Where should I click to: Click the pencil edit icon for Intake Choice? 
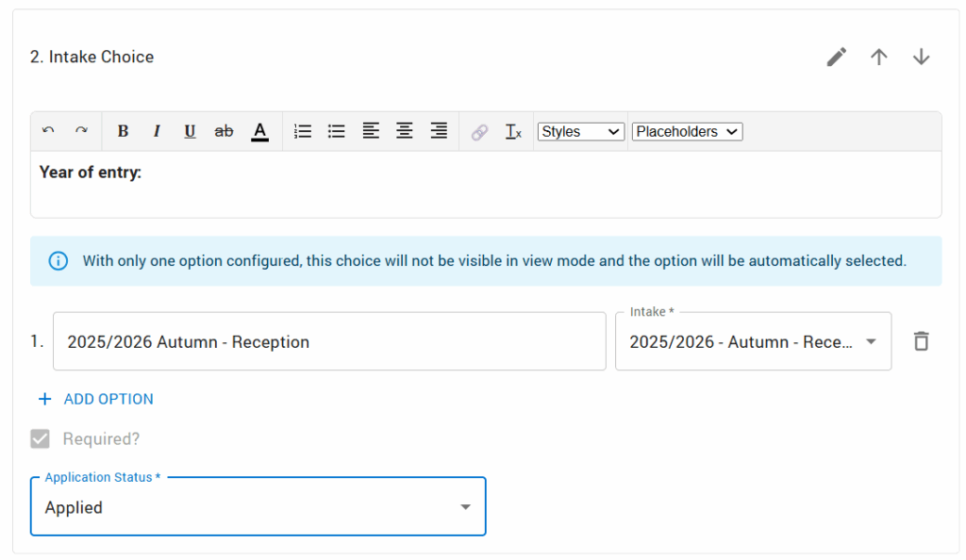coord(836,57)
